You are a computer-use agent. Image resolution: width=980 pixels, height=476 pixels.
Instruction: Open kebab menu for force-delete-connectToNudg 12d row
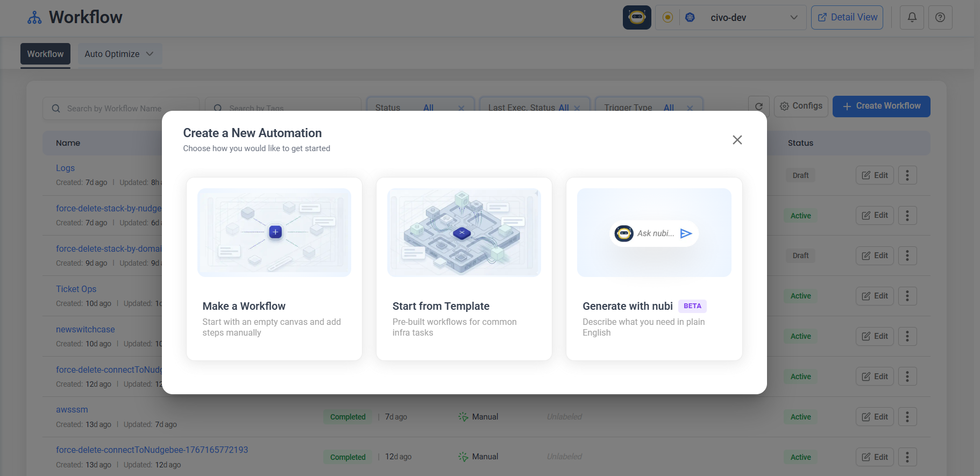[x=907, y=377]
